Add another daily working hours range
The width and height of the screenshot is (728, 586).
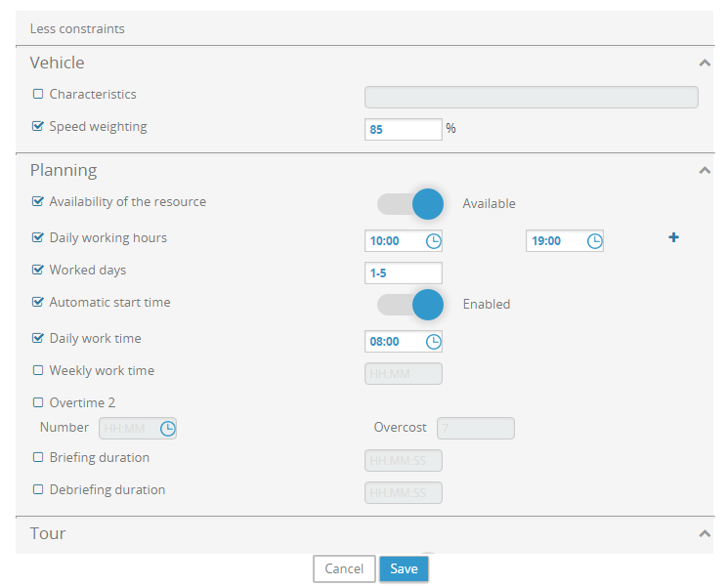coord(673,237)
